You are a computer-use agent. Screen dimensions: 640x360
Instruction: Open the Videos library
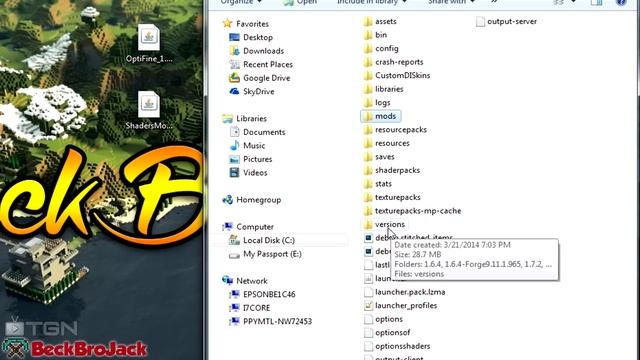click(248, 172)
